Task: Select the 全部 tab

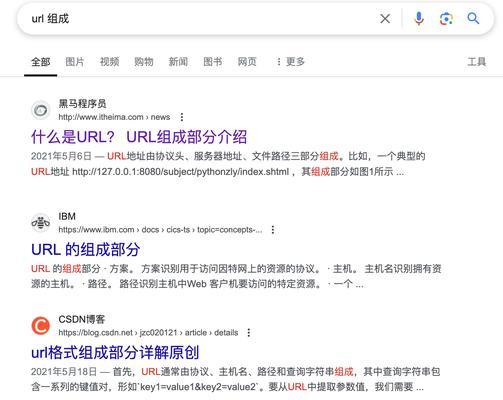Action: (x=41, y=62)
